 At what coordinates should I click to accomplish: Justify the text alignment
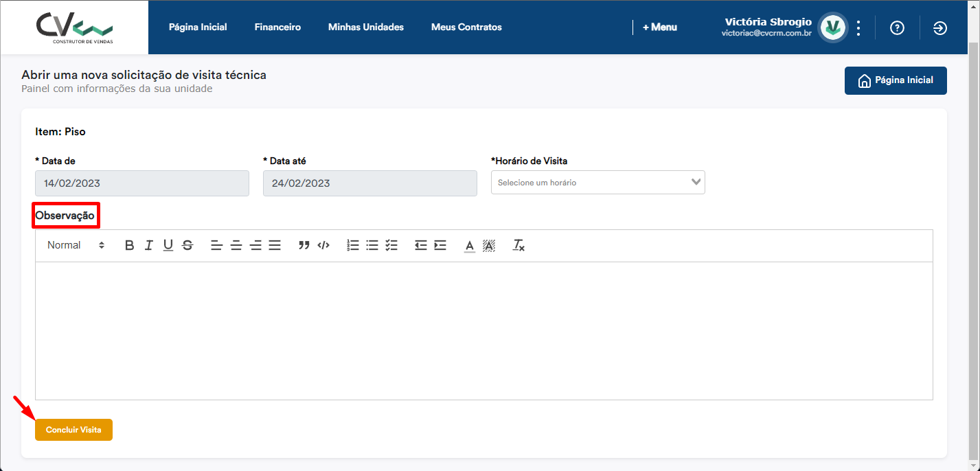pyautogui.click(x=275, y=245)
